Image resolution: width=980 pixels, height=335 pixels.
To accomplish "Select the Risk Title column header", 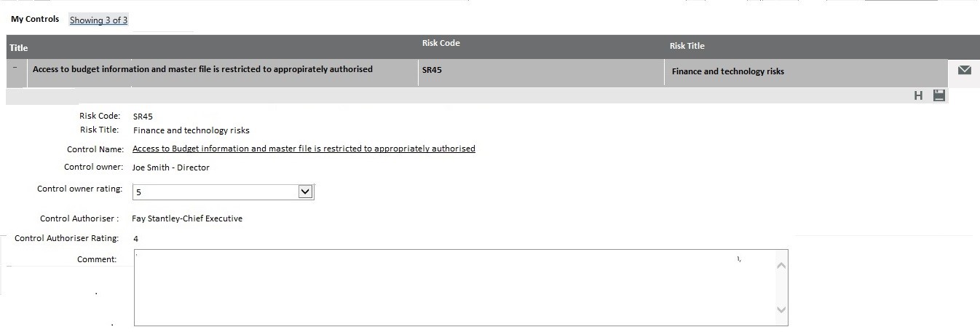I will [x=687, y=46].
